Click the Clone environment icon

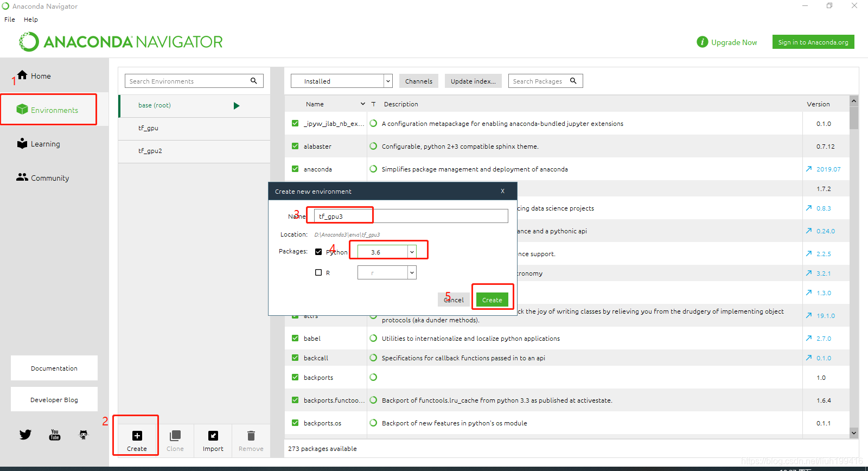175,436
